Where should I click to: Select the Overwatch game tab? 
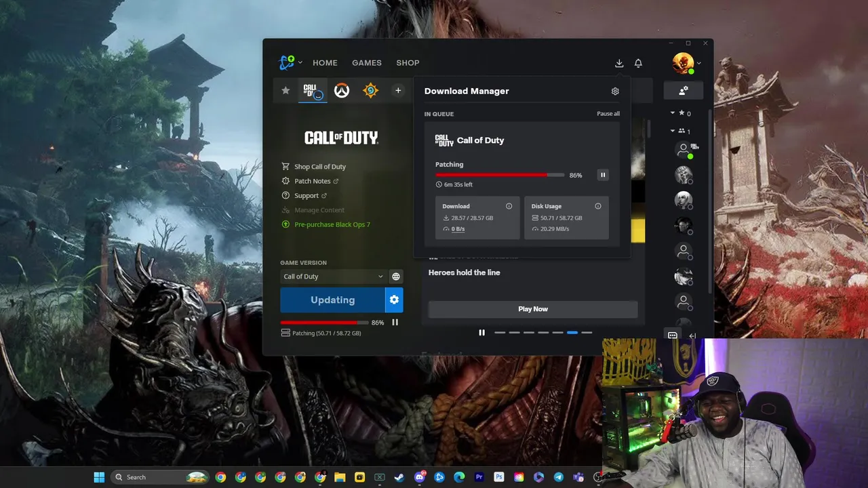[342, 90]
